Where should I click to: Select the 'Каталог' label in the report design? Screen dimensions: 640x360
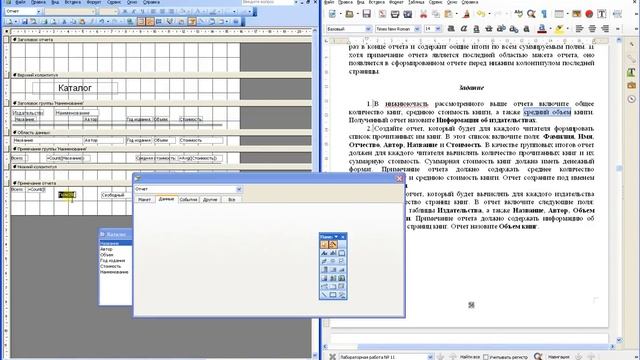pos(75,88)
